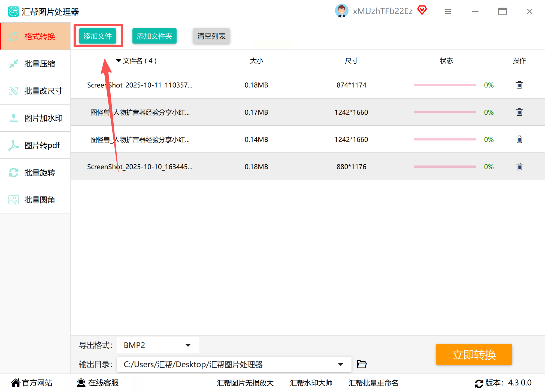Open the hamburger menu icon
Viewport: 545px width, 392px height.
click(x=448, y=11)
